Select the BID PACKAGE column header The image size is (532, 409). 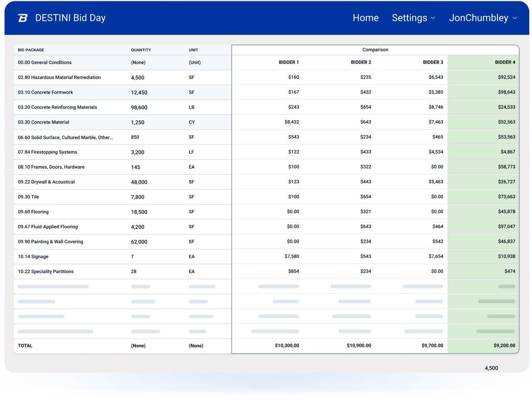(x=31, y=50)
